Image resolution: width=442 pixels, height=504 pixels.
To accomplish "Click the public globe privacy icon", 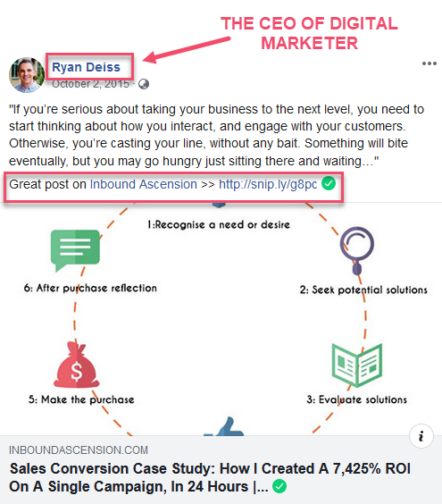I will point(144,84).
